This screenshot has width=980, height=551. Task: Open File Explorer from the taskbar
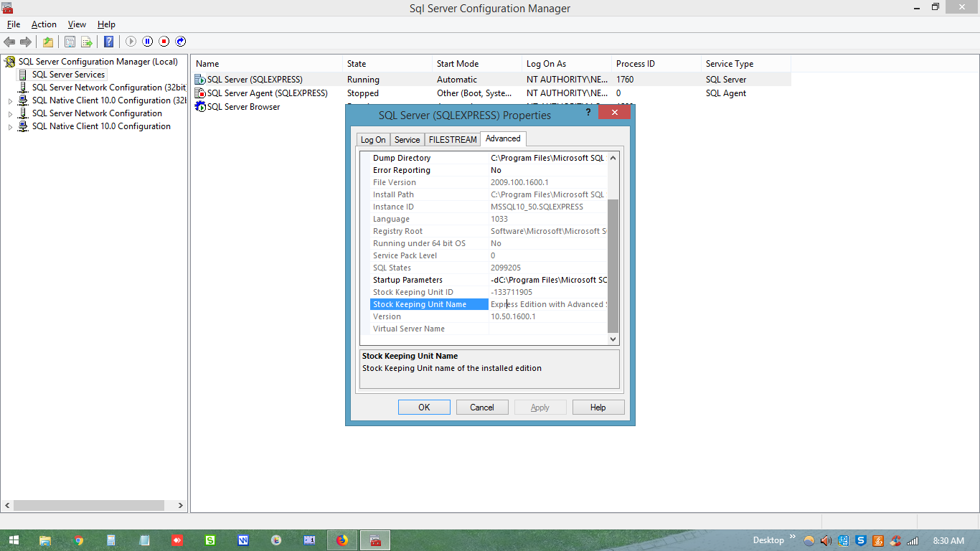click(45, 540)
